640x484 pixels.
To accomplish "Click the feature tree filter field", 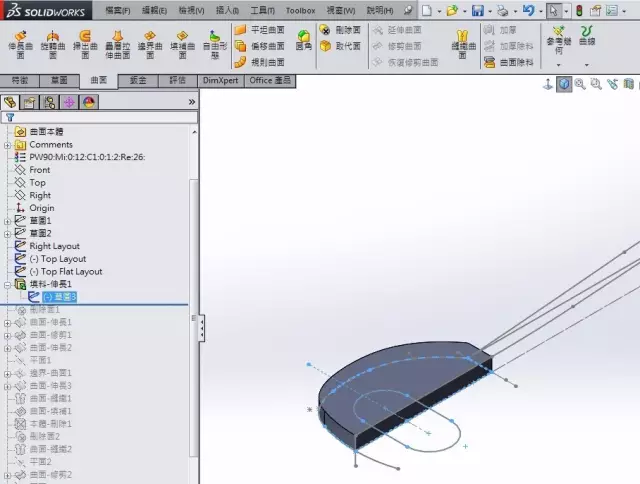I will [x=99, y=118].
